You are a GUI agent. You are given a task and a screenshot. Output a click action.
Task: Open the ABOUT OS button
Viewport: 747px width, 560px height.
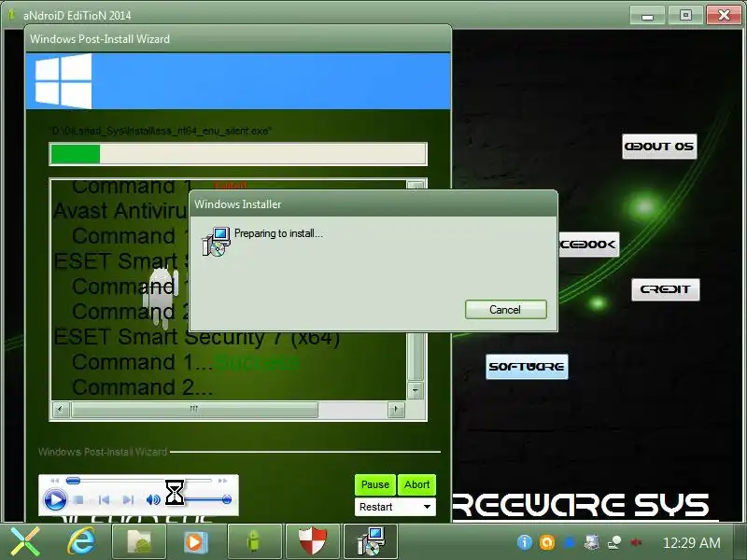point(659,147)
